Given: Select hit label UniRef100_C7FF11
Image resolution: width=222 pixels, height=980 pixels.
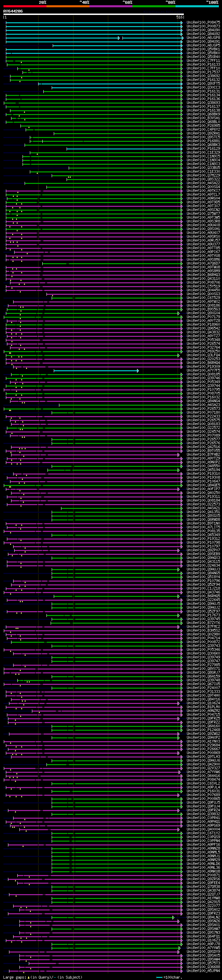Looking at the screenshot, I should click(203, 61).
